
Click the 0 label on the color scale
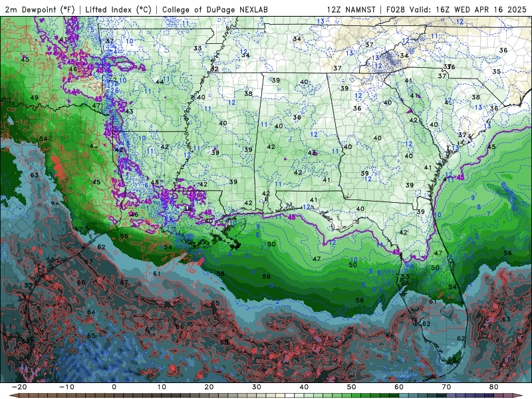(x=114, y=387)
